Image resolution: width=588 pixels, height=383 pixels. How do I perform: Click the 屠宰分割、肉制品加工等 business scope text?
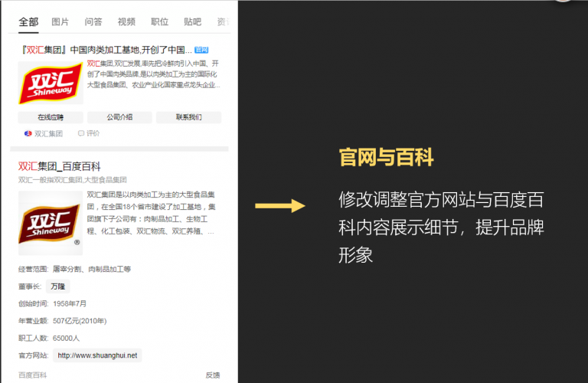tap(92, 269)
